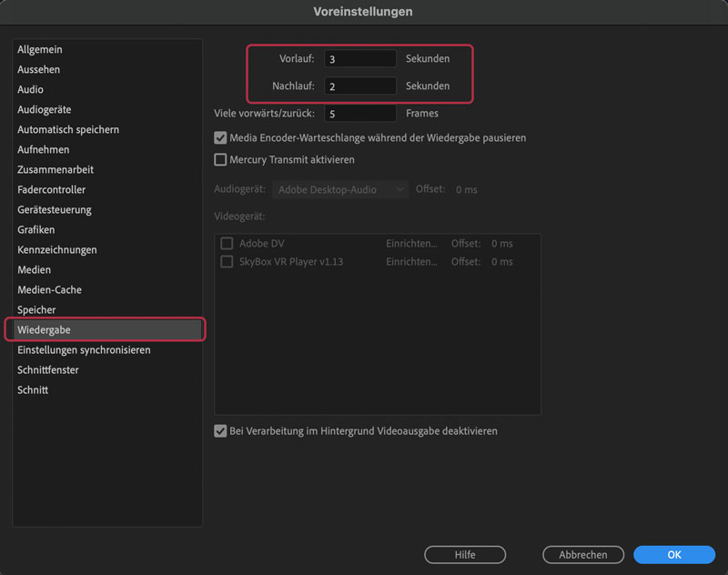Uncheck Bei Verarbeitung im Hintergrund Videoausgabe deaktivieren
This screenshot has width=728, height=575.
click(x=220, y=430)
